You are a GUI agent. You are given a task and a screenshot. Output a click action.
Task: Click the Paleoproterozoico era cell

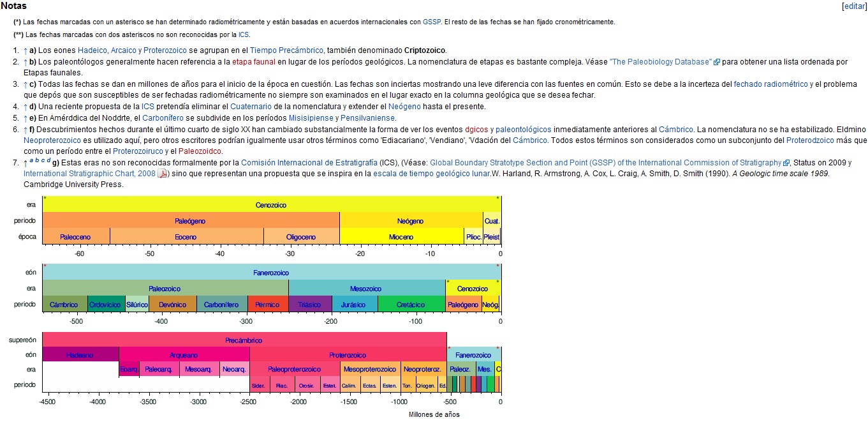(x=295, y=369)
